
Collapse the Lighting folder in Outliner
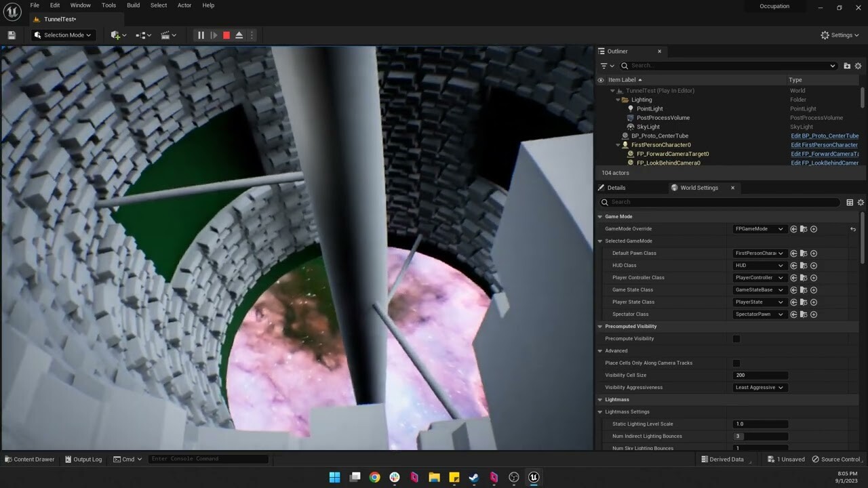pos(618,99)
